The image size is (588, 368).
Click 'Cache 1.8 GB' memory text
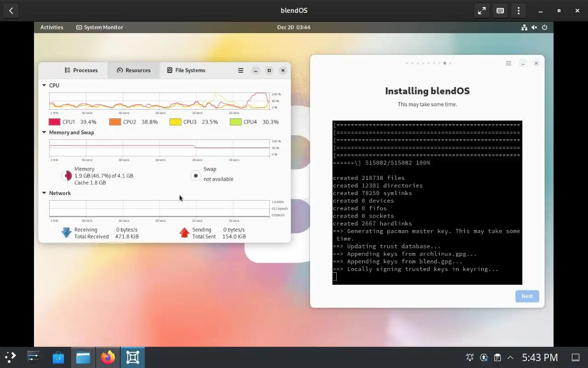coord(90,183)
